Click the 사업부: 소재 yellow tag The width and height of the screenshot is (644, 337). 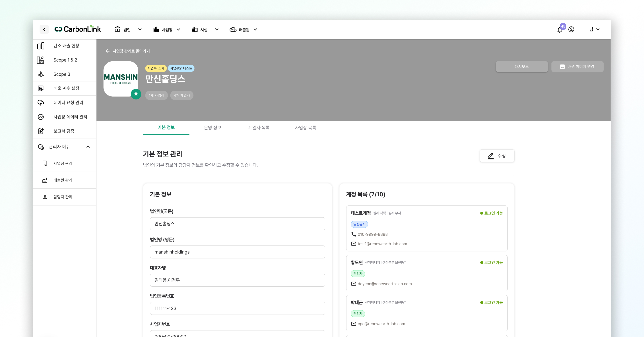pos(156,68)
